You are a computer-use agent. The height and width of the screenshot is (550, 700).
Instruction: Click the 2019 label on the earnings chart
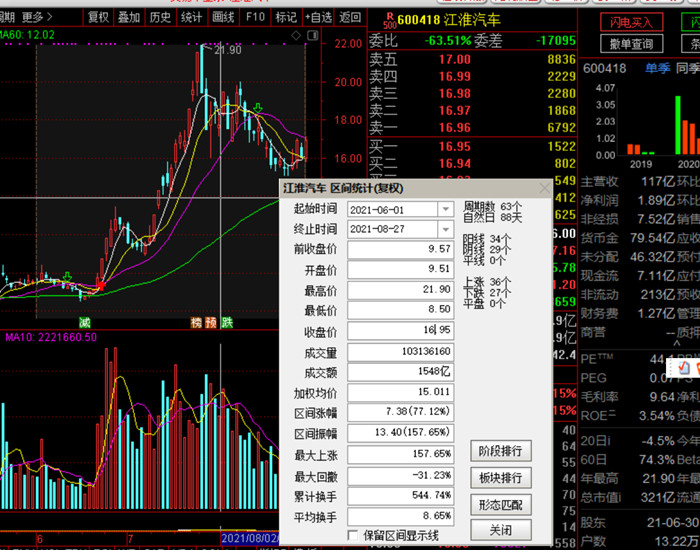(641, 164)
